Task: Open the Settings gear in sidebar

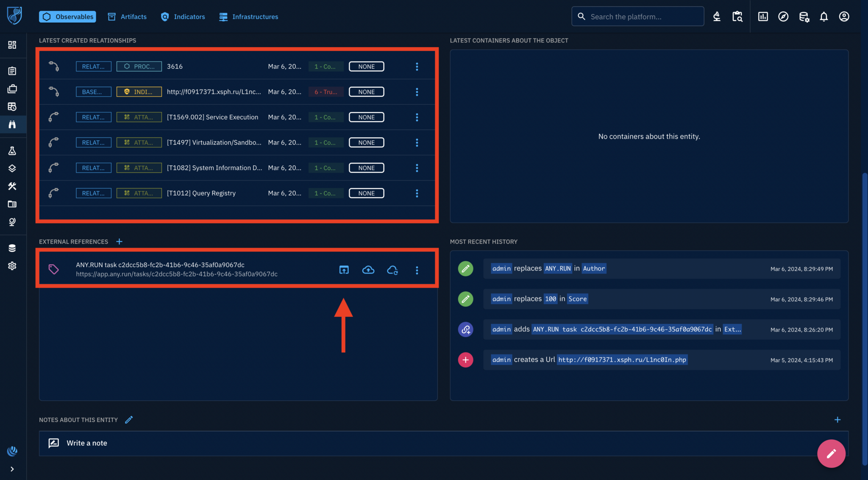Action: [x=12, y=266]
